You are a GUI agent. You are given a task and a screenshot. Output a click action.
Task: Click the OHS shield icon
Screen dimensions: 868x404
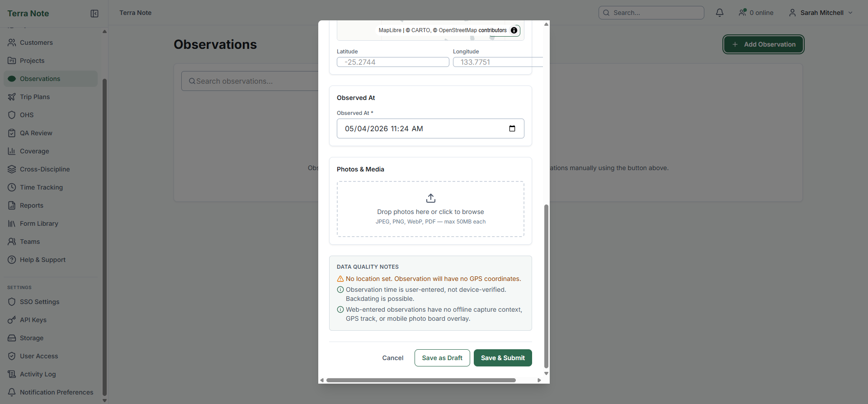(12, 115)
